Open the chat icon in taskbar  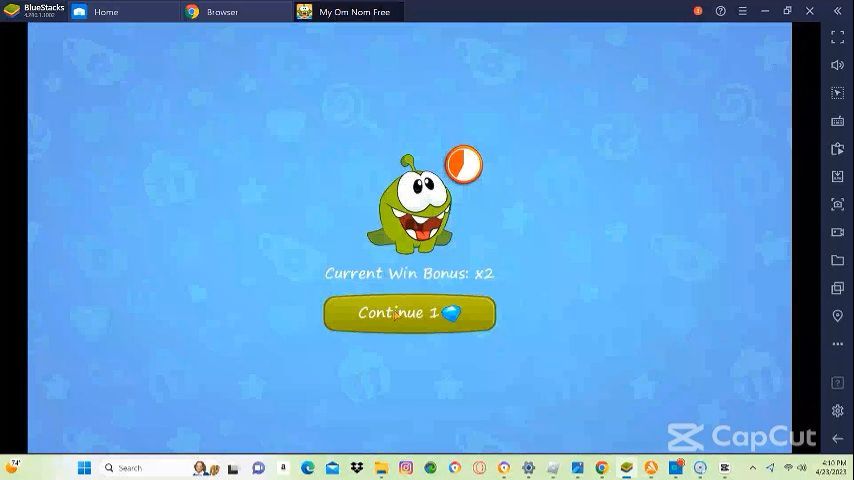(x=258, y=467)
